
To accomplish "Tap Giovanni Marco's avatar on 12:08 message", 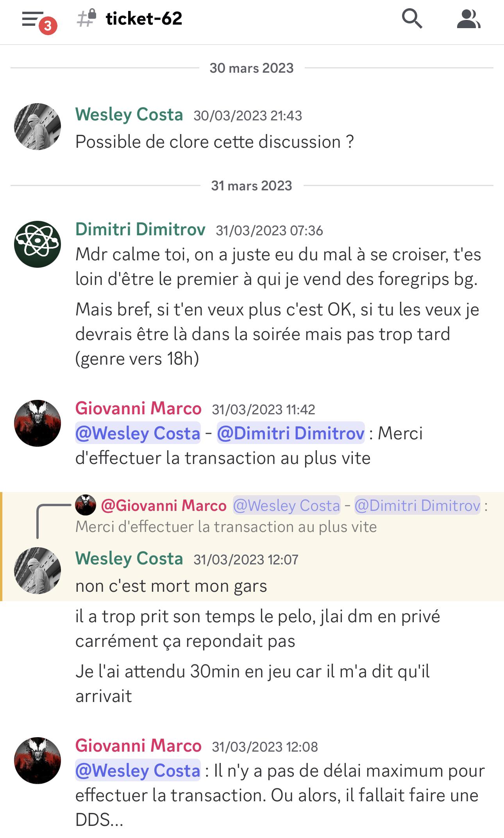I will point(38,761).
